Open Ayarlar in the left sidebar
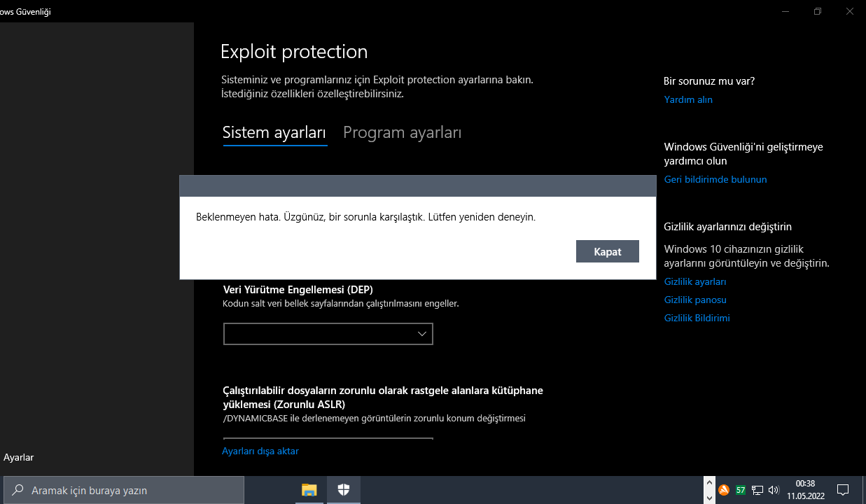866x504 pixels. (x=19, y=457)
